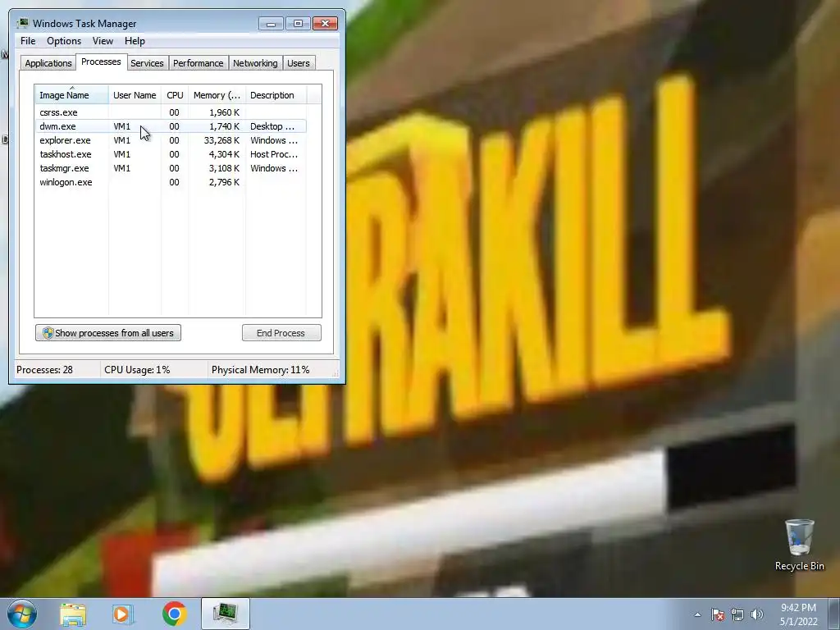This screenshot has height=630, width=840.
Task: Switch to the Networking tab
Action: coord(255,63)
